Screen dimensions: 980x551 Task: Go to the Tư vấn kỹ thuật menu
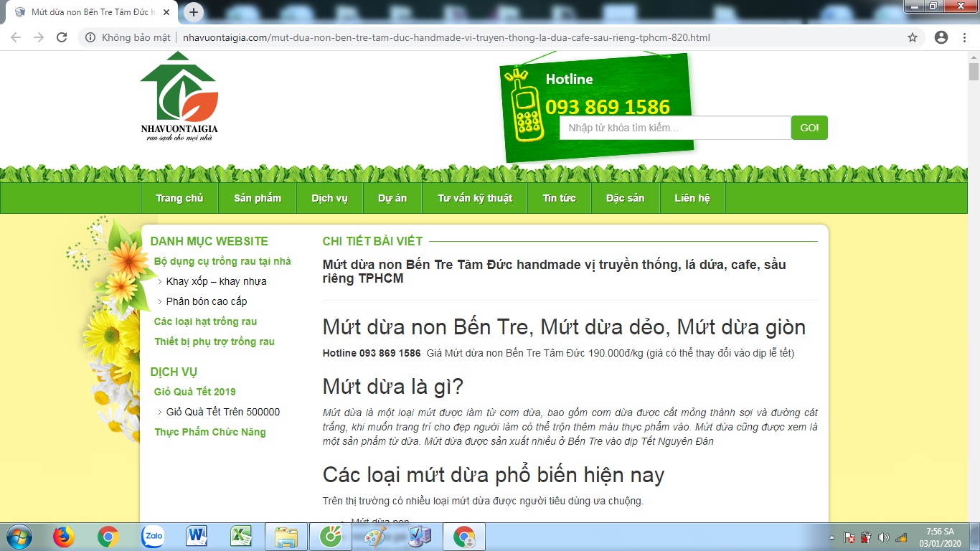click(x=474, y=198)
